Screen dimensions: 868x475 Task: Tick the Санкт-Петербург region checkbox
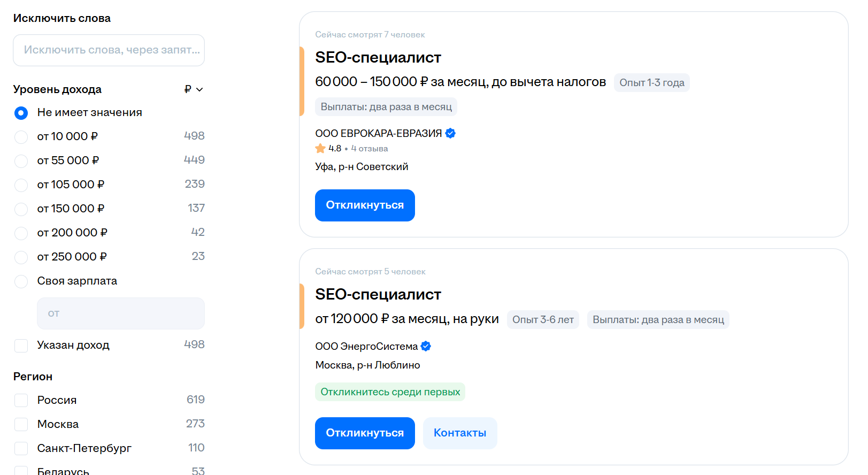pyautogui.click(x=21, y=449)
